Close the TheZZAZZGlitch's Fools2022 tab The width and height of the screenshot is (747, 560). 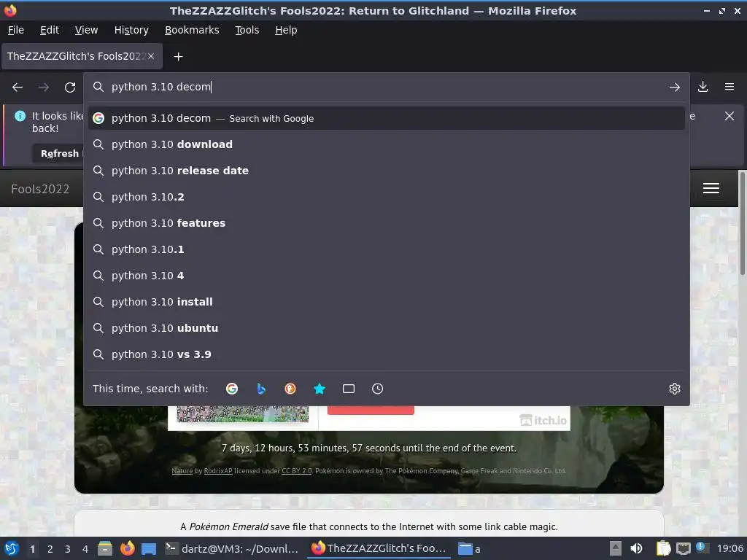click(151, 56)
